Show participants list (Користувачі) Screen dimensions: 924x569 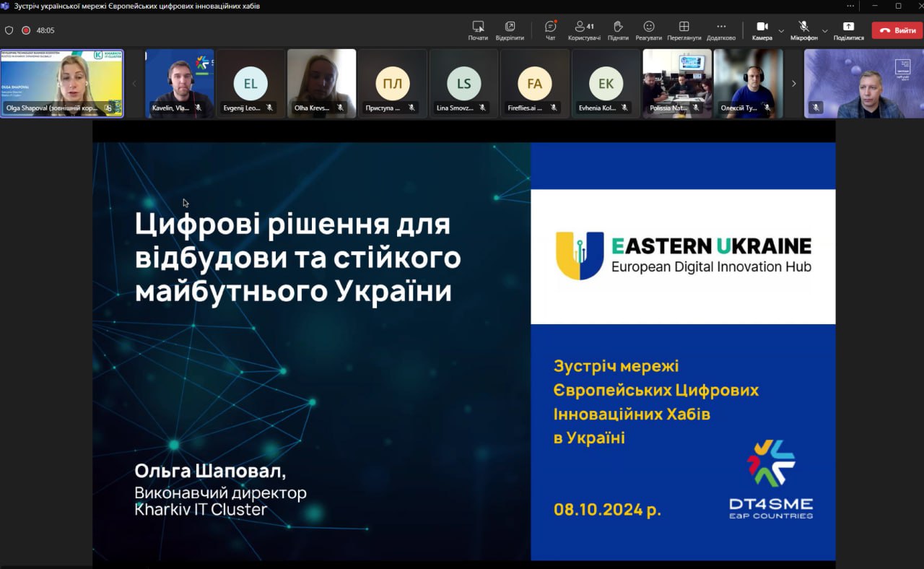pyautogui.click(x=584, y=30)
